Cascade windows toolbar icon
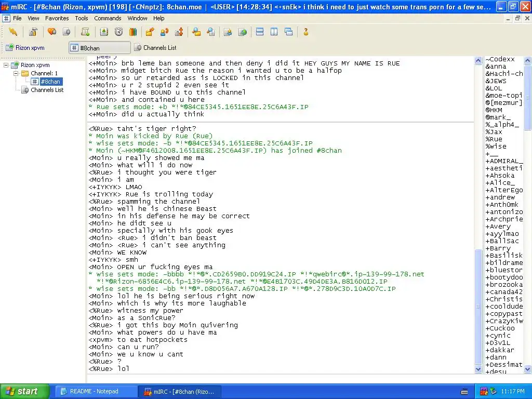The height and width of the screenshot is (399, 532). click(289, 32)
